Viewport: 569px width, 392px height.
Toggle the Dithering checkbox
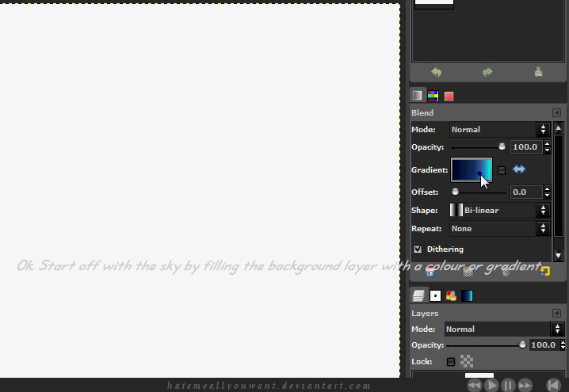point(418,249)
